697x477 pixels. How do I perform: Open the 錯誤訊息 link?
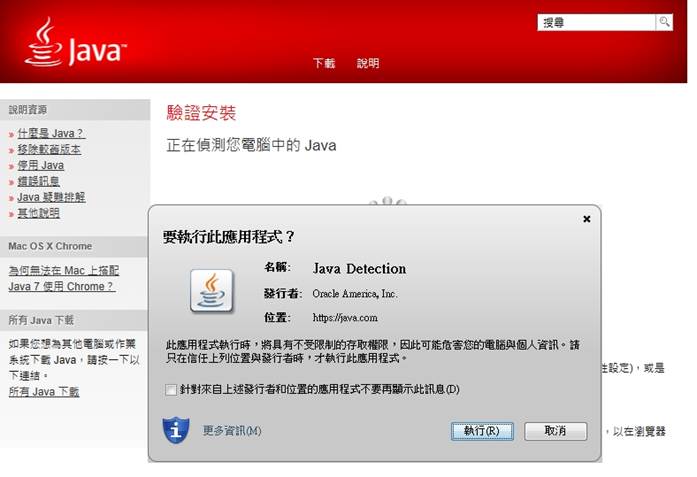38,181
